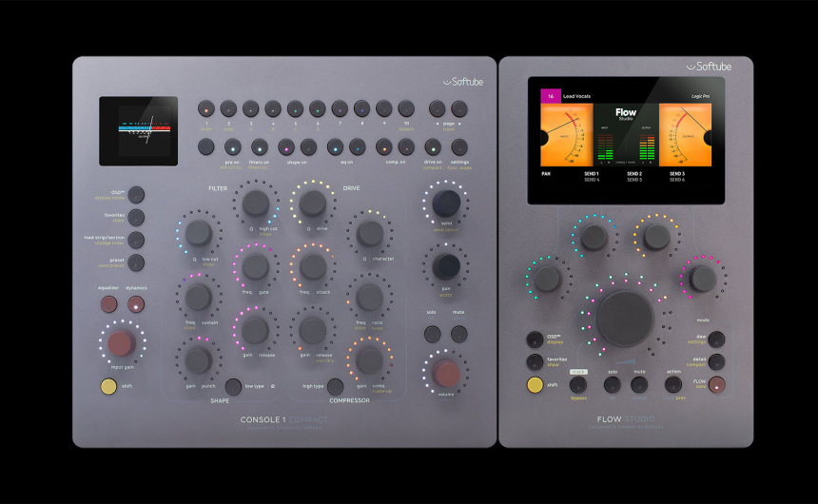Select detail mode button on Flow Studio
The width and height of the screenshot is (818, 504).
[716, 361]
